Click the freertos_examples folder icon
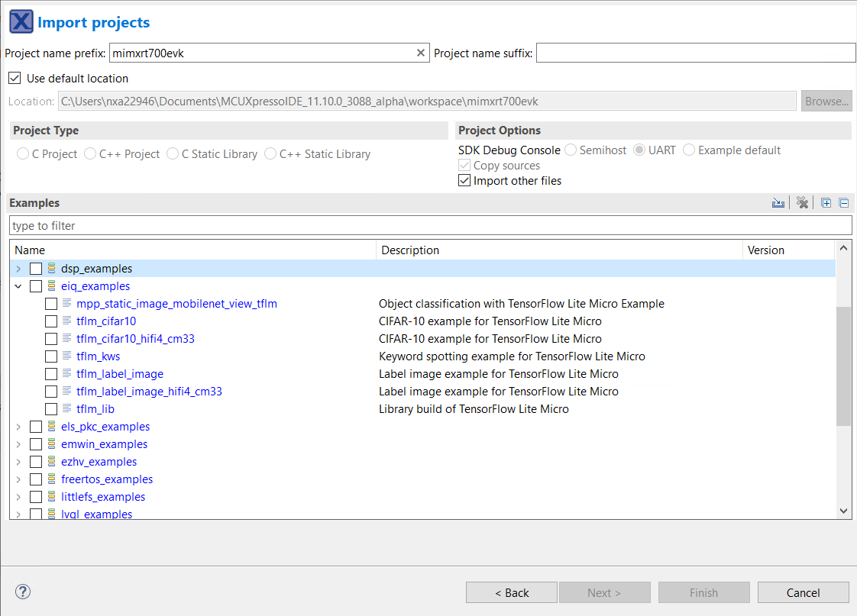 point(52,479)
